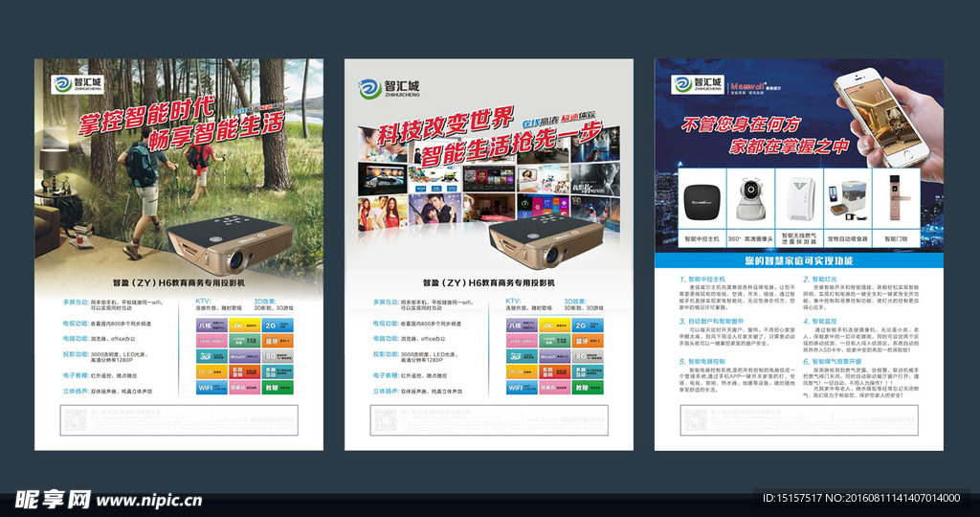This screenshot has height=517, width=980.
Task: Click the purple 八核 tile on the middle flyer
Action: tap(522, 326)
